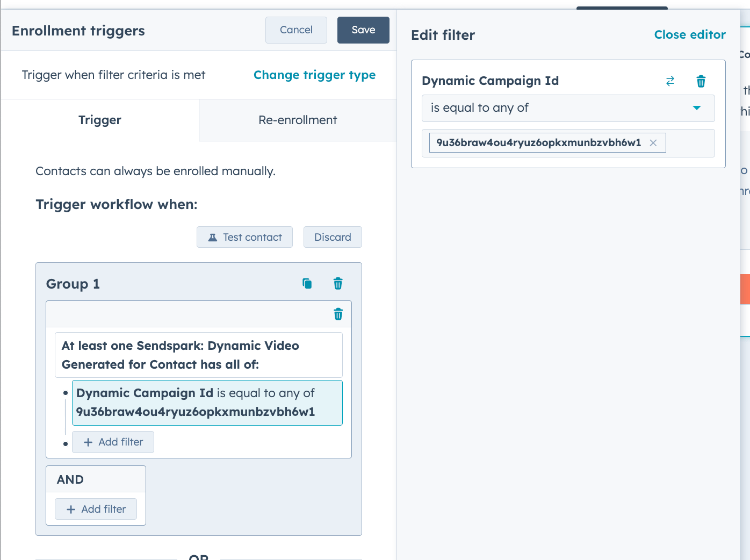
Task: Discard the trigger changes
Action: click(333, 237)
